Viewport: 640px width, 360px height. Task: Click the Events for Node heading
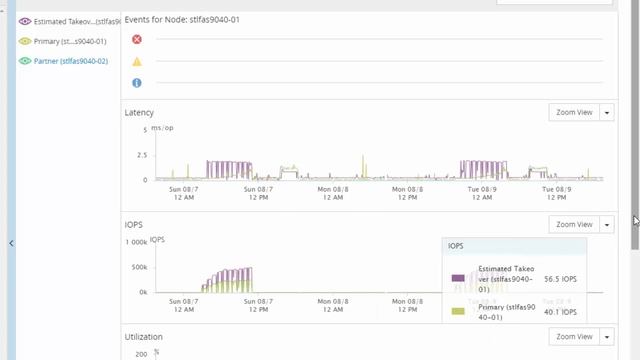tap(182, 20)
